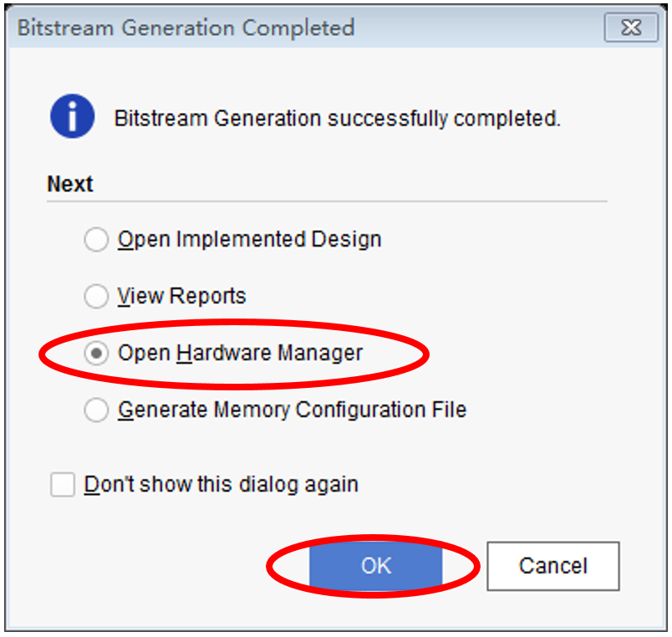Click the word Completed in the title bar
Viewport: 672px width, 637px height.
pos(298,28)
